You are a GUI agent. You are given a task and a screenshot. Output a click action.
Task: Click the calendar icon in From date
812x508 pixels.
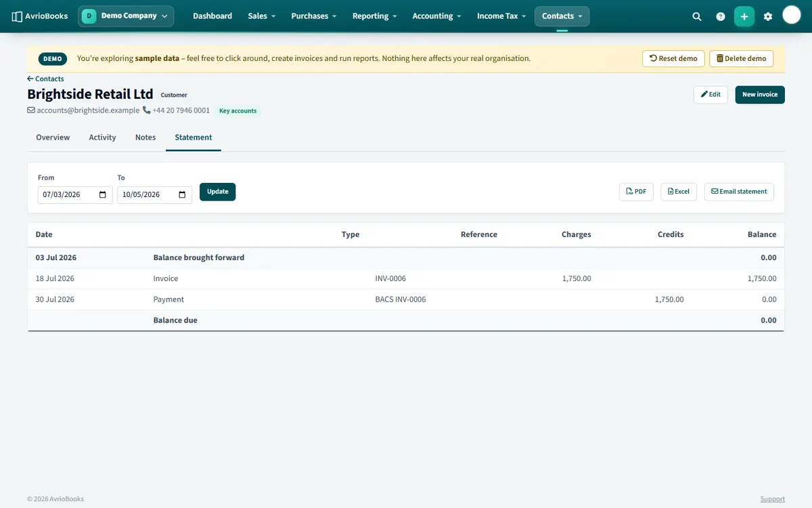[103, 195]
